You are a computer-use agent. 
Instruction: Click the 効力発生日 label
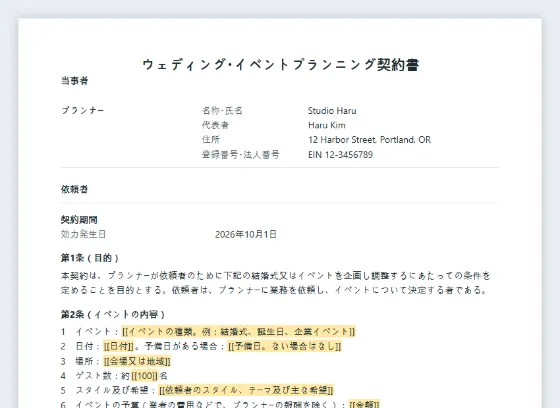[x=83, y=234]
